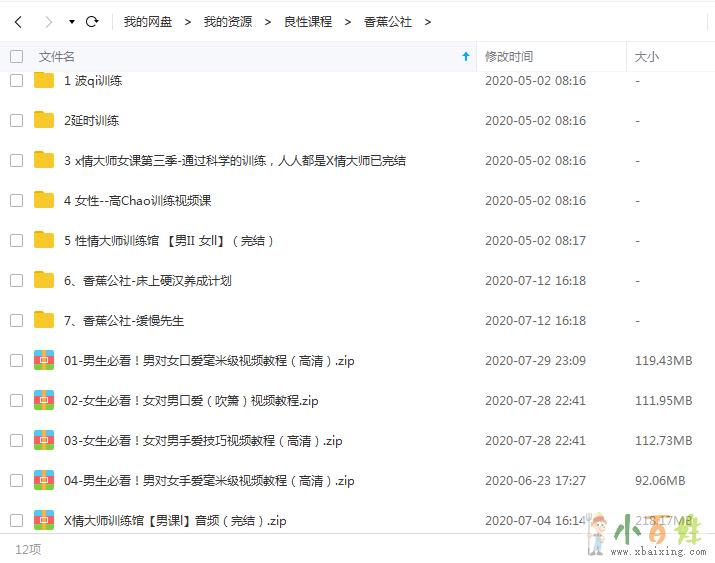Go to 我的资源 in the breadcrumb
The height and width of the screenshot is (563, 715).
click(x=228, y=21)
